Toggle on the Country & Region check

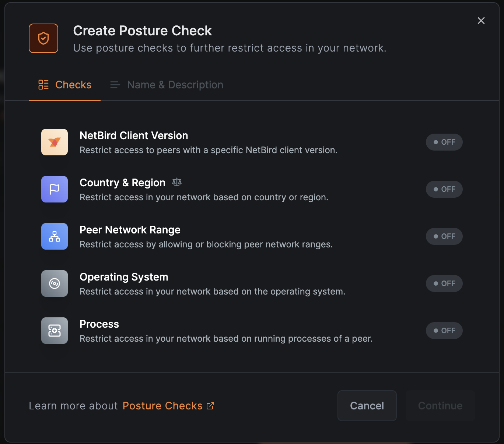(x=444, y=189)
